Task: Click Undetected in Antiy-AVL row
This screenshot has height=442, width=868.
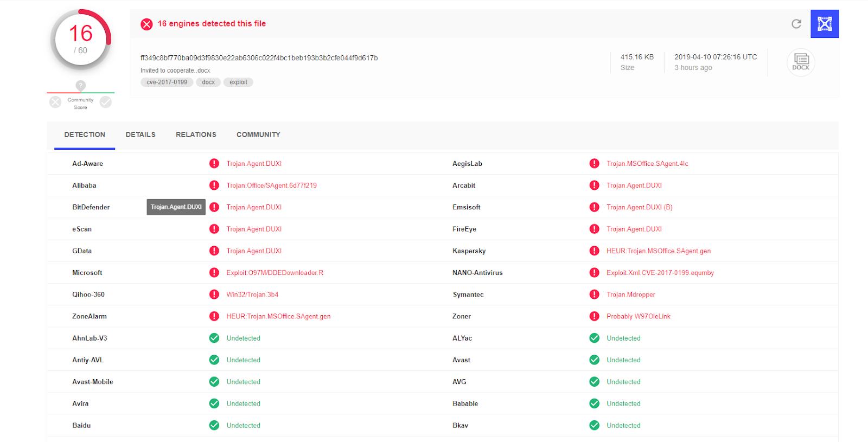Action: point(244,360)
